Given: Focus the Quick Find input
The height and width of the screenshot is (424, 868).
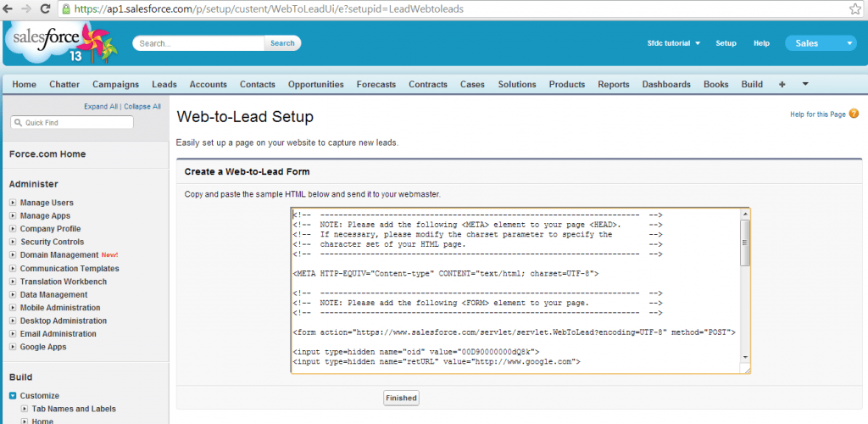Looking at the screenshot, I should [72, 123].
